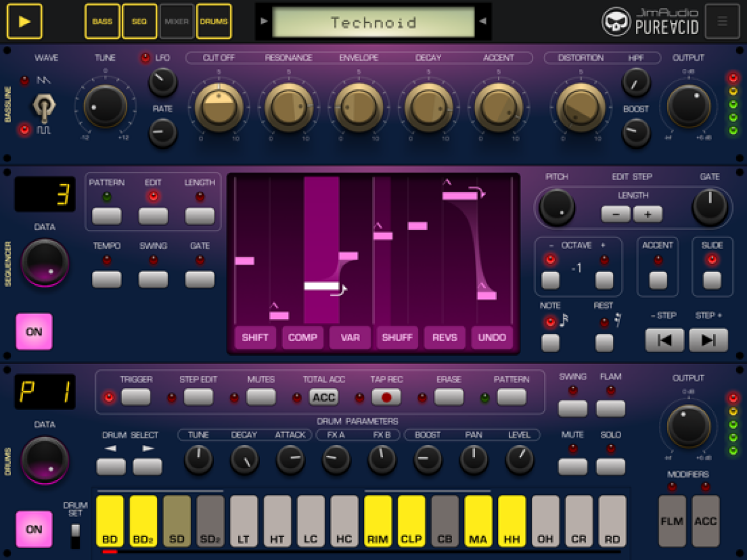Click the TAP REC record button
Image resolution: width=747 pixels, height=560 pixels.
tap(386, 397)
